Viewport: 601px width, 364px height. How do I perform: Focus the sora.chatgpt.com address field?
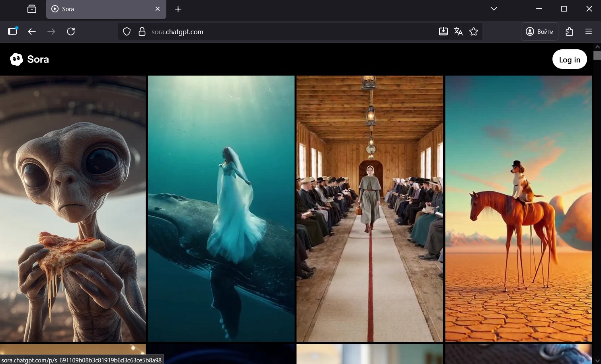(279, 32)
